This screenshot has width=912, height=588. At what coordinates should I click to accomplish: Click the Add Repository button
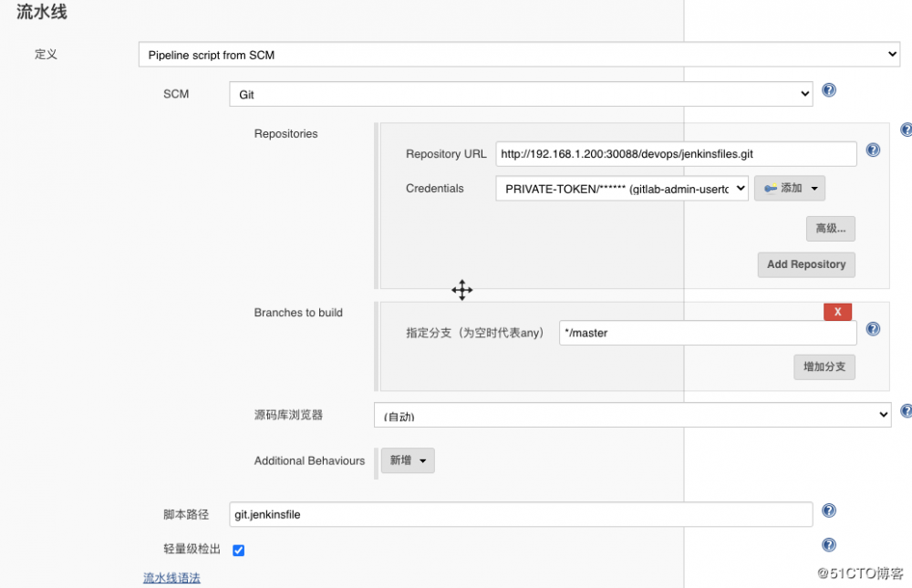pyautogui.click(x=805, y=264)
